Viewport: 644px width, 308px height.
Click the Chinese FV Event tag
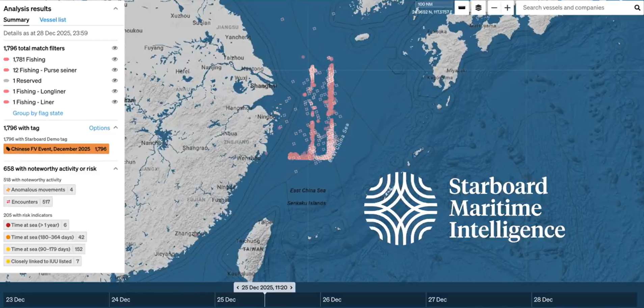pyautogui.click(x=56, y=149)
